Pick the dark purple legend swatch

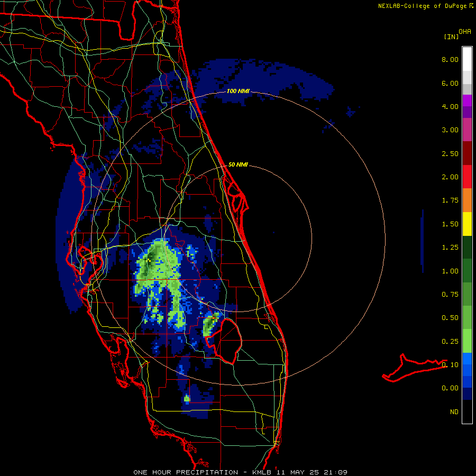coord(467,112)
